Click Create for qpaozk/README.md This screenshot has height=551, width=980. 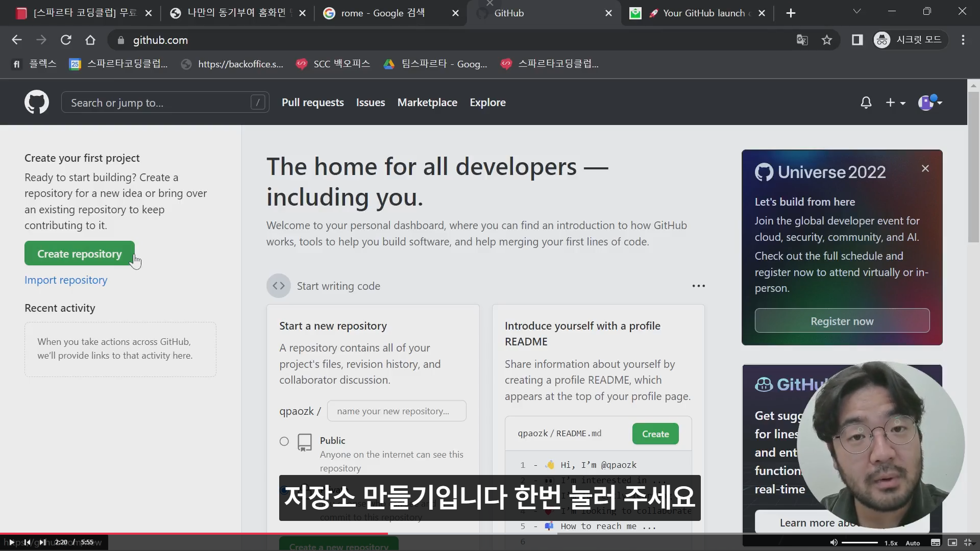pos(655,434)
